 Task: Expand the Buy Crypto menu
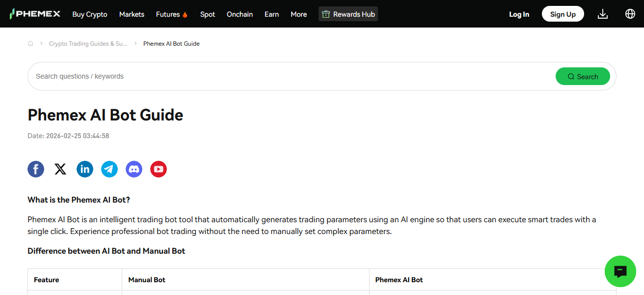pyautogui.click(x=90, y=14)
